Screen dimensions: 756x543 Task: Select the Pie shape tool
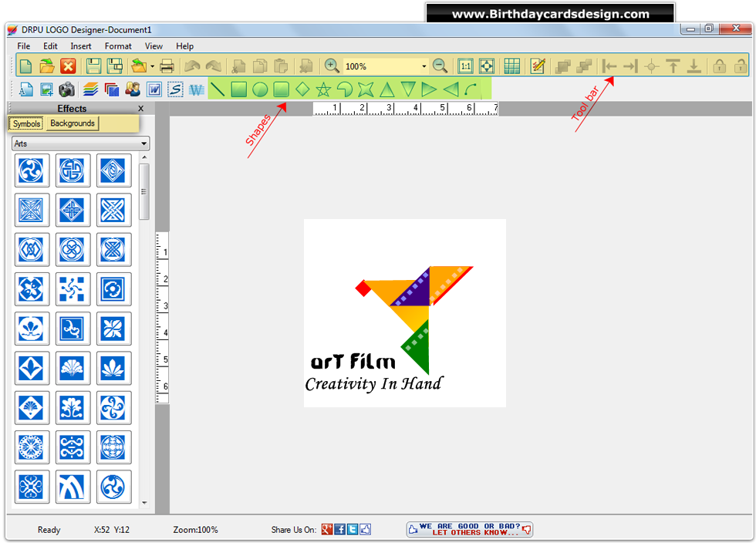tap(345, 89)
